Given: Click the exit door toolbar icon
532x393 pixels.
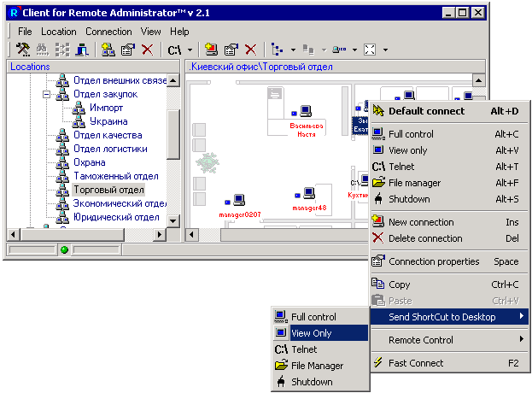Looking at the screenshot, I should (x=82, y=50).
